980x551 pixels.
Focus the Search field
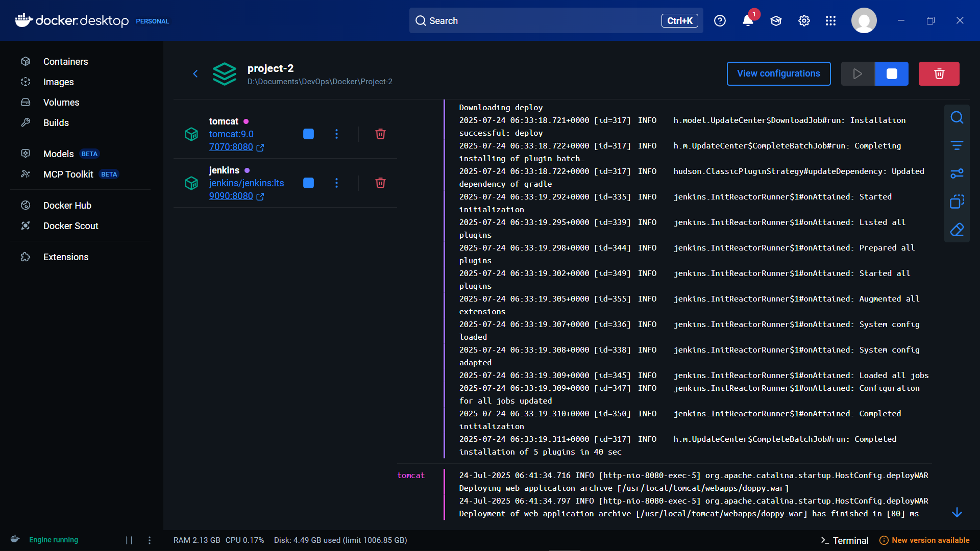coord(556,21)
